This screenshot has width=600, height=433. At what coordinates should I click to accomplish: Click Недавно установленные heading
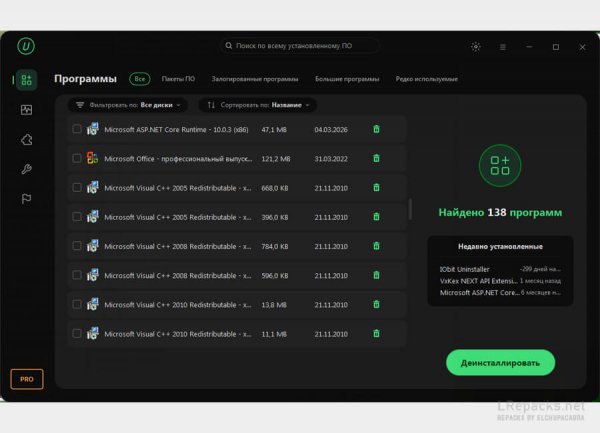(500, 247)
